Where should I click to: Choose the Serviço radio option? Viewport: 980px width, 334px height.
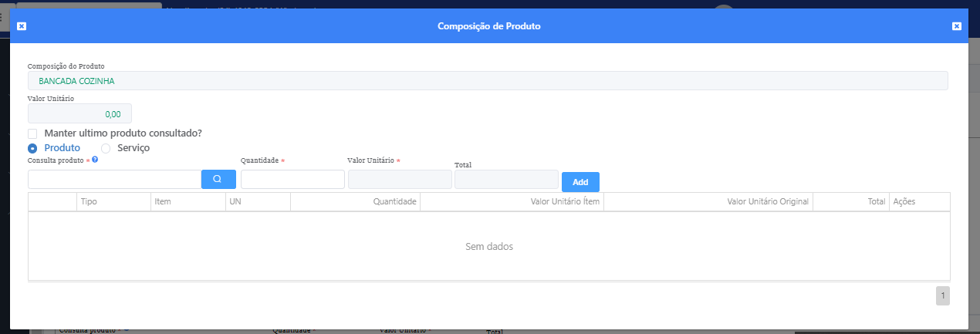point(106,148)
